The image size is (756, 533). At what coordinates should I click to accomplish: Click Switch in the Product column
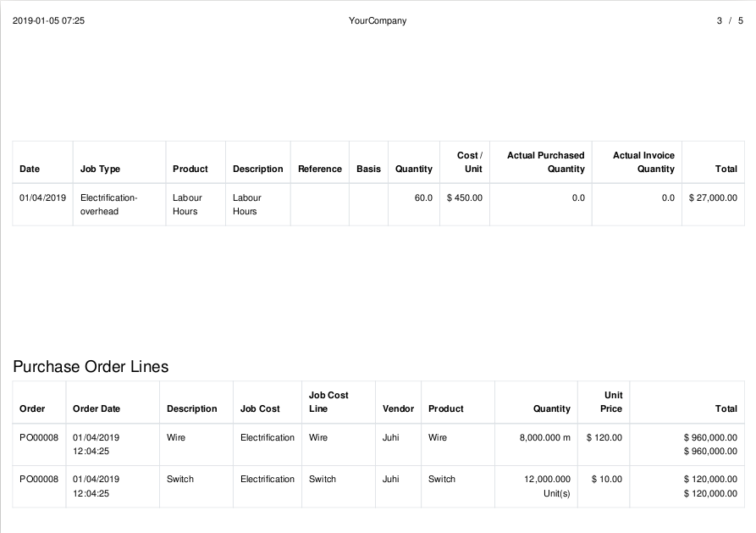(x=442, y=479)
